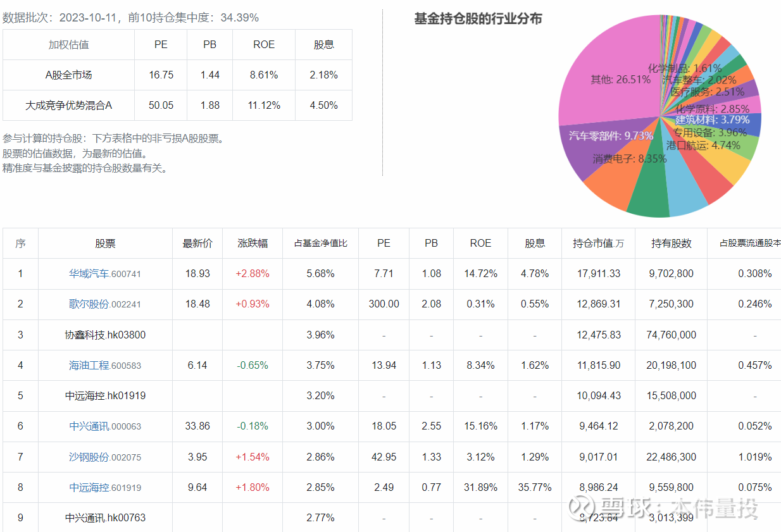This screenshot has width=781, height=532.
Task: Click the 最新价 column header
Action: [x=197, y=244]
